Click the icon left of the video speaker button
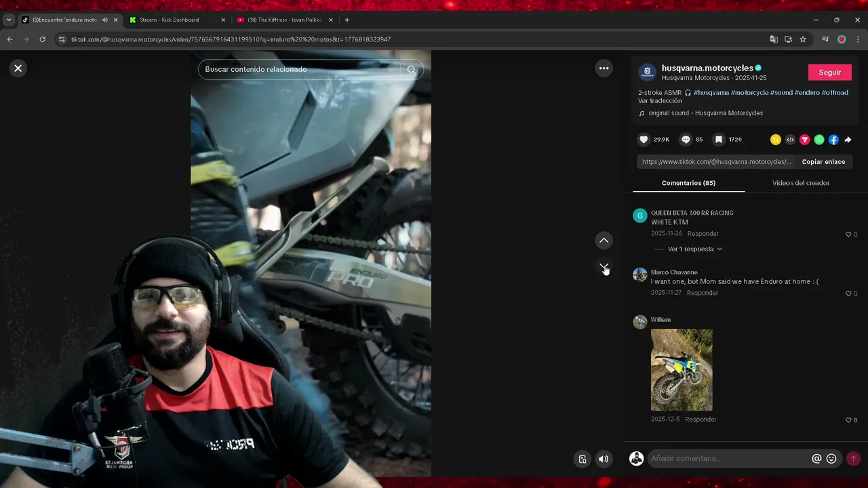Screen dimensions: 868x488 582,459
